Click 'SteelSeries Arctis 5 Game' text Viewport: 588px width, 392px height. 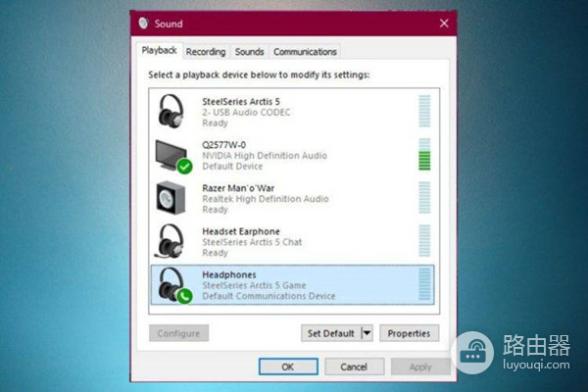(x=254, y=285)
